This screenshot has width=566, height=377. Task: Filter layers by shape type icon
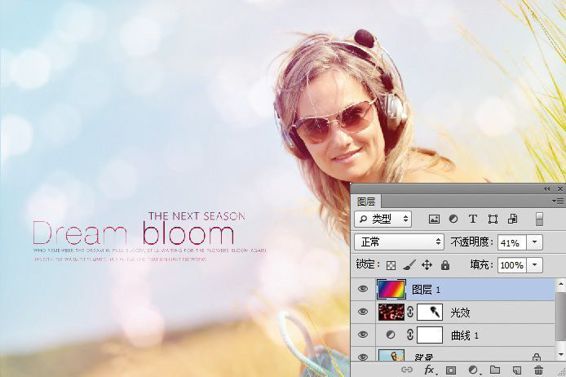[493, 219]
